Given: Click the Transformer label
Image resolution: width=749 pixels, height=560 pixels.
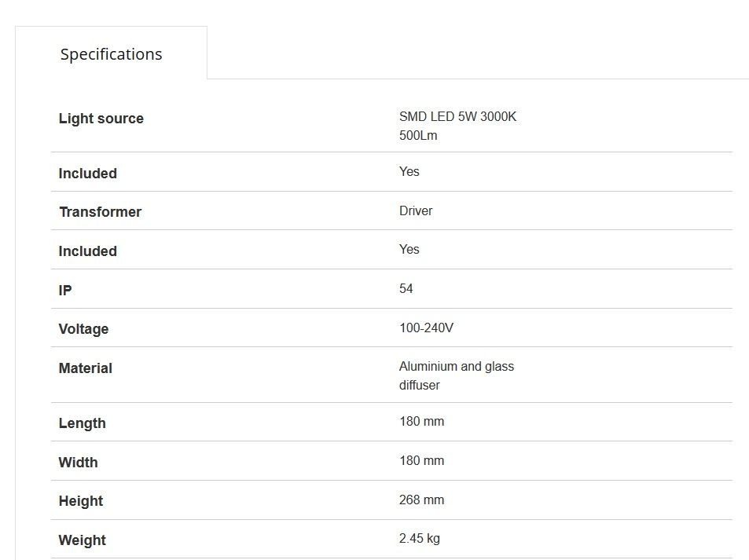Looking at the screenshot, I should (101, 212).
